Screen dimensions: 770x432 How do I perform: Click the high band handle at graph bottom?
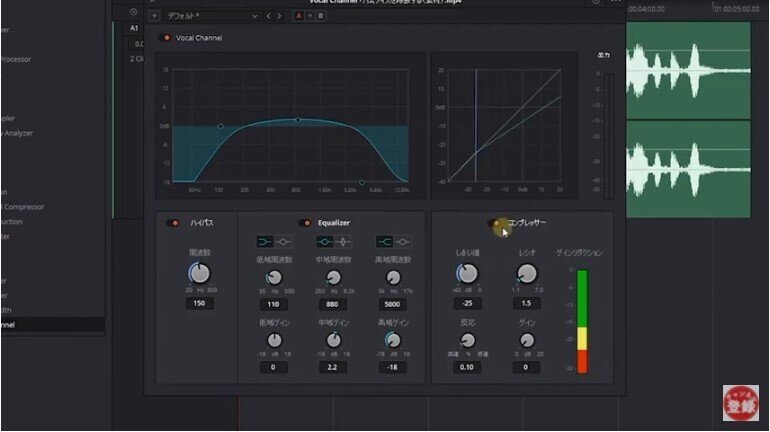pyautogui.click(x=362, y=183)
